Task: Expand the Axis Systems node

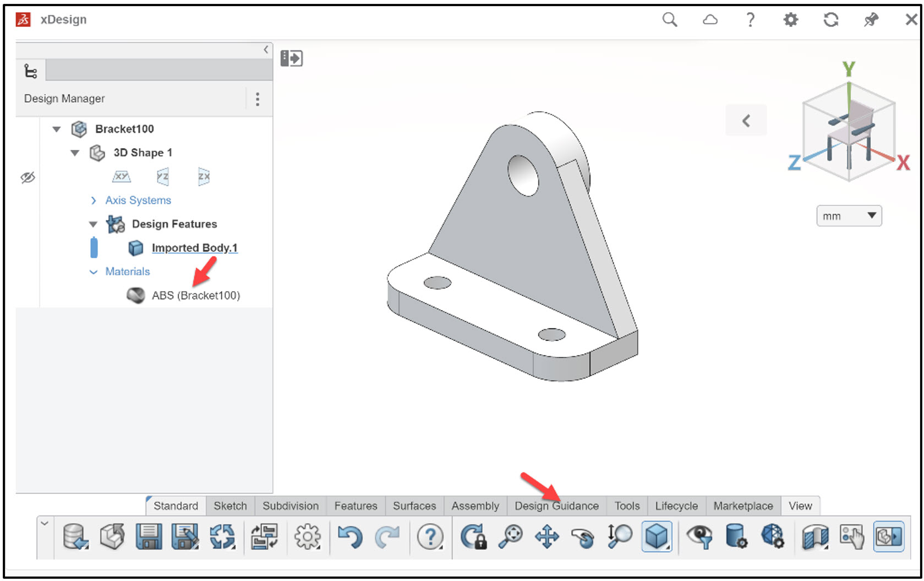Action: (94, 200)
